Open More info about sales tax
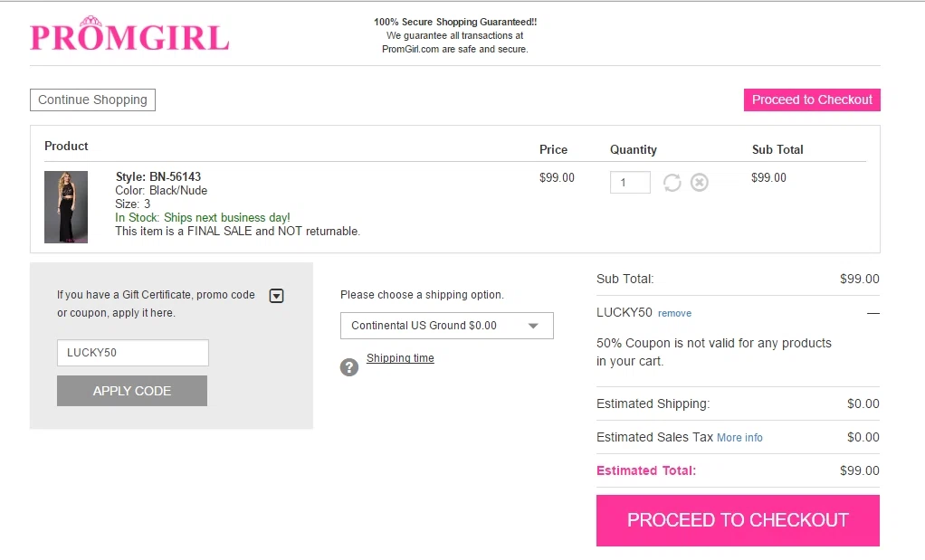 coord(739,437)
